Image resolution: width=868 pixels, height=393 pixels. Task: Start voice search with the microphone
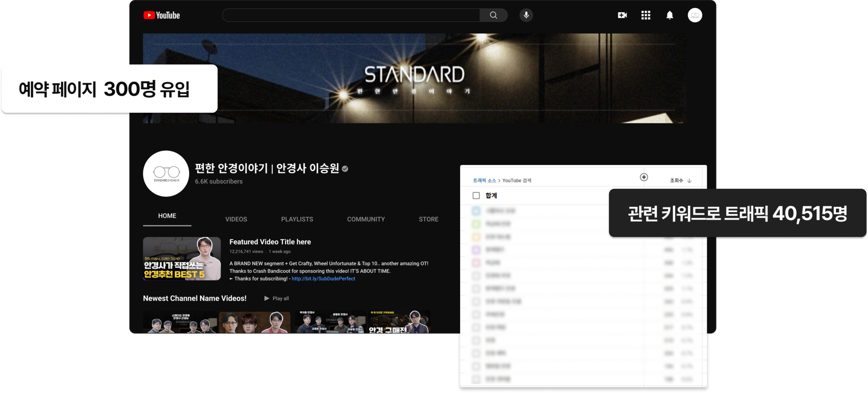coord(526,15)
